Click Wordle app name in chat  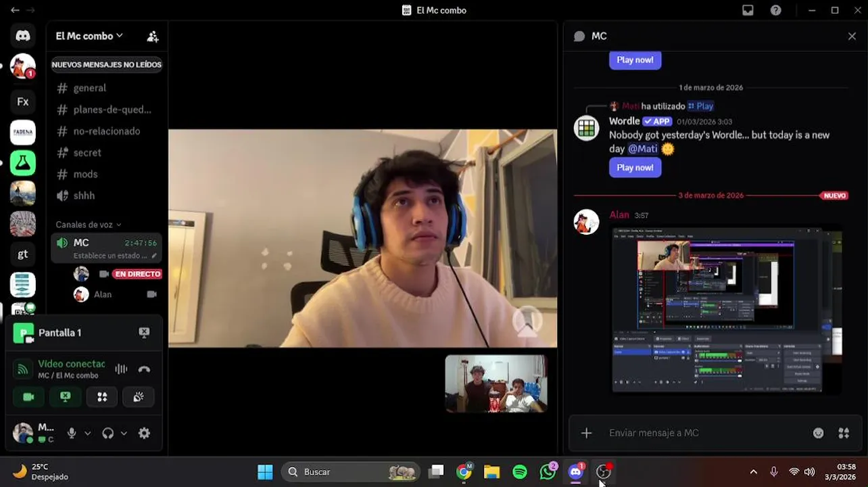624,121
